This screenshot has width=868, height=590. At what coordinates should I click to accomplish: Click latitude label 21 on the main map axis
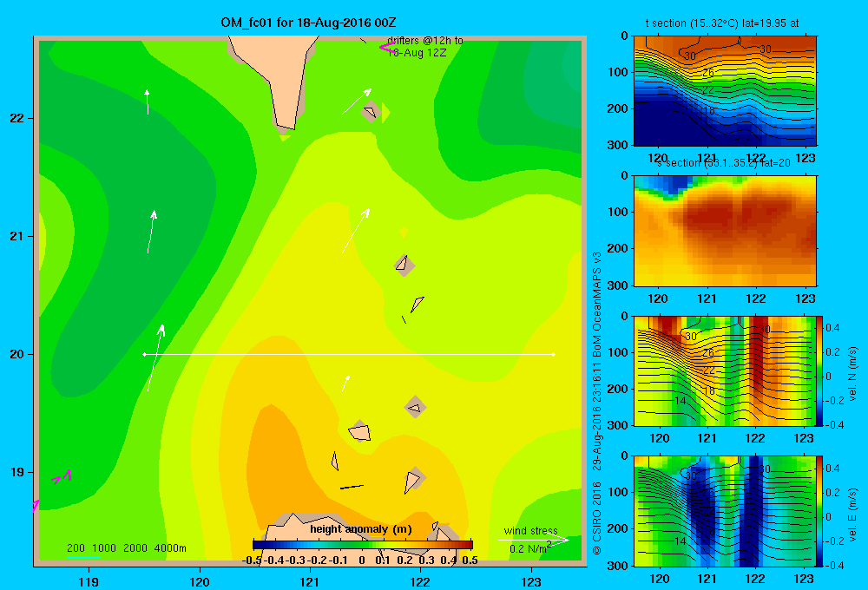click(x=17, y=236)
